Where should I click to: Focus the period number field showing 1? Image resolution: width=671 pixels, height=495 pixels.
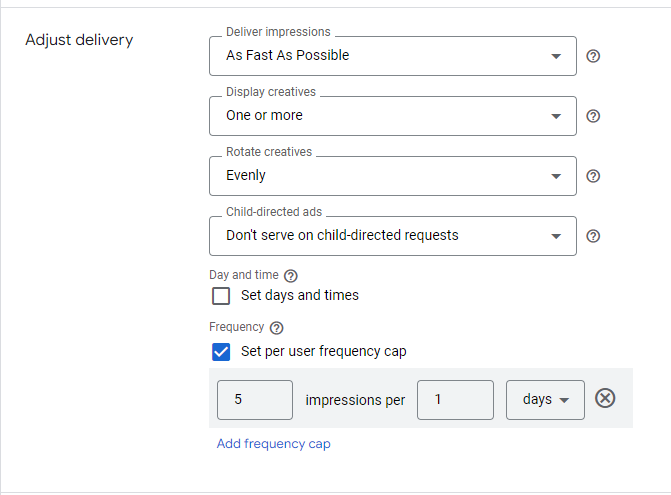pyautogui.click(x=455, y=400)
